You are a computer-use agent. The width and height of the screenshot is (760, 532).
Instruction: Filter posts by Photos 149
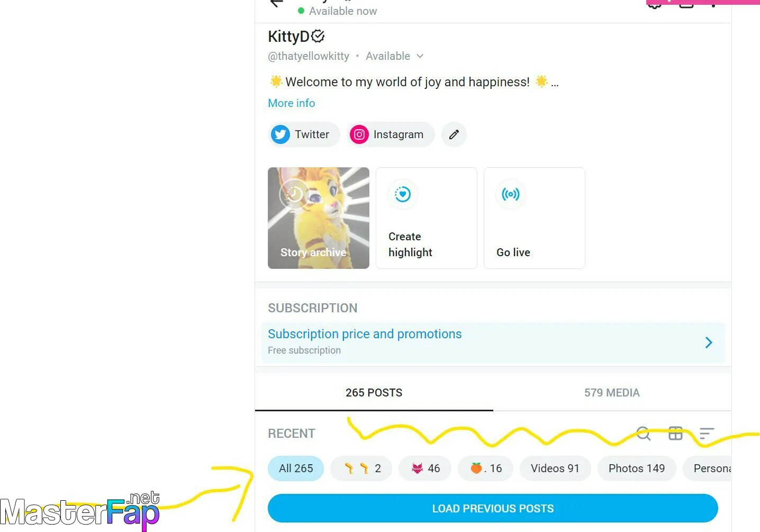[x=637, y=468]
